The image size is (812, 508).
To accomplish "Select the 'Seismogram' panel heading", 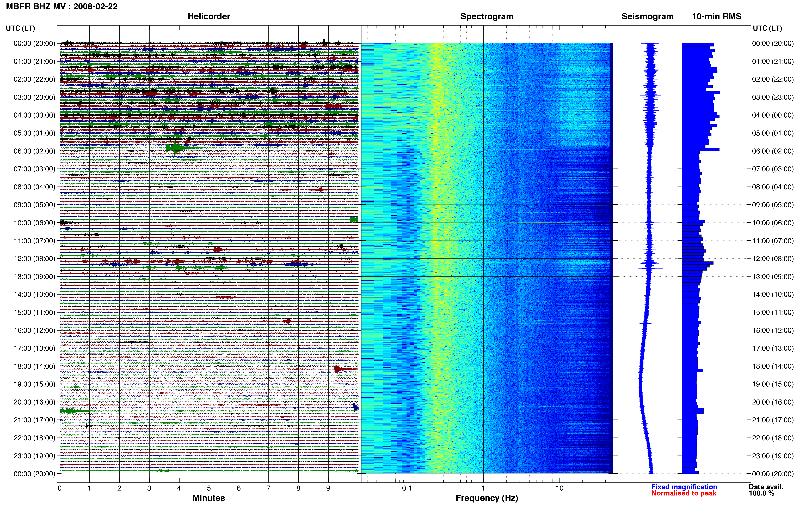I will pyautogui.click(x=648, y=16).
